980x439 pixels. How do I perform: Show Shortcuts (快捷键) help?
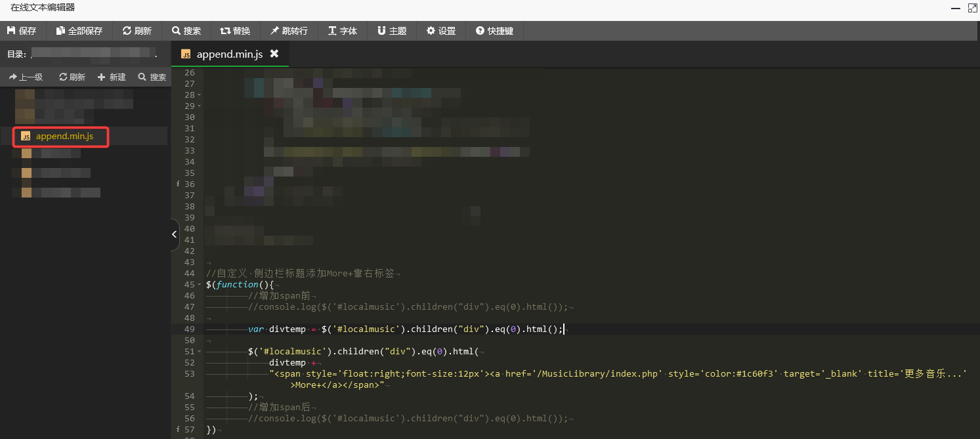(494, 31)
